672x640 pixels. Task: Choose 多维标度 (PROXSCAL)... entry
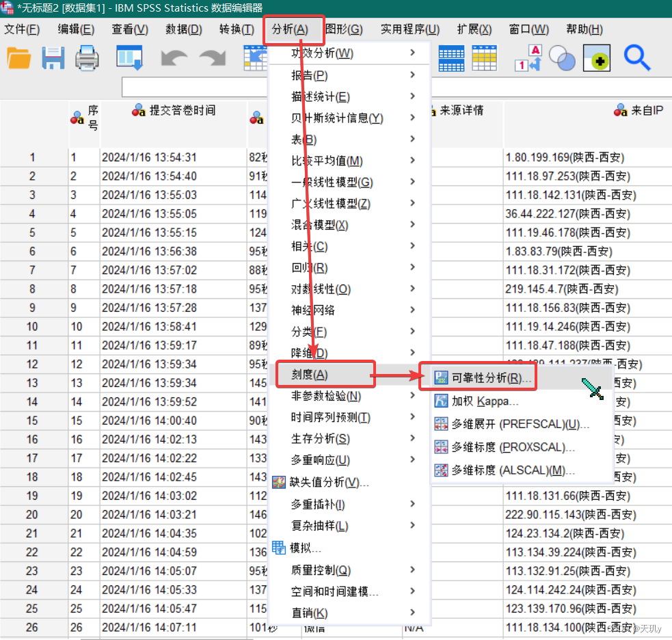point(513,446)
